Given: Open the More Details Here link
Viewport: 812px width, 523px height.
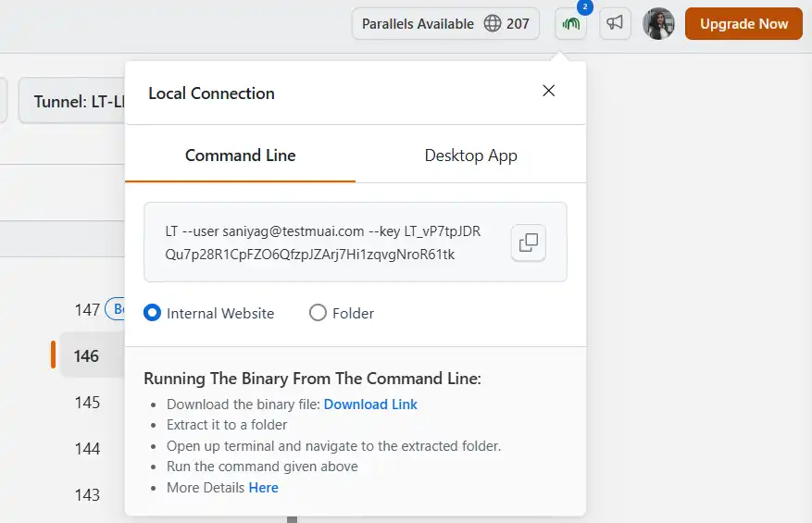Looking at the screenshot, I should [263, 488].
